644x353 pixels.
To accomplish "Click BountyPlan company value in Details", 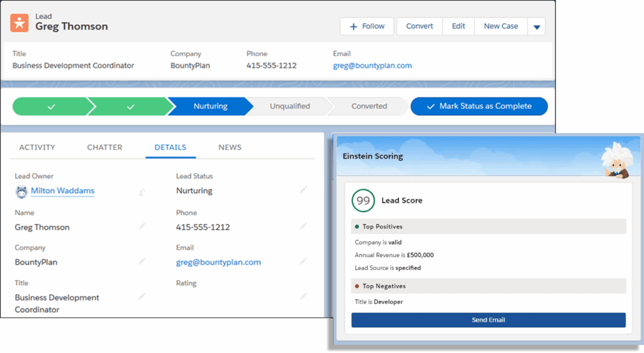I will coord(36,262).
